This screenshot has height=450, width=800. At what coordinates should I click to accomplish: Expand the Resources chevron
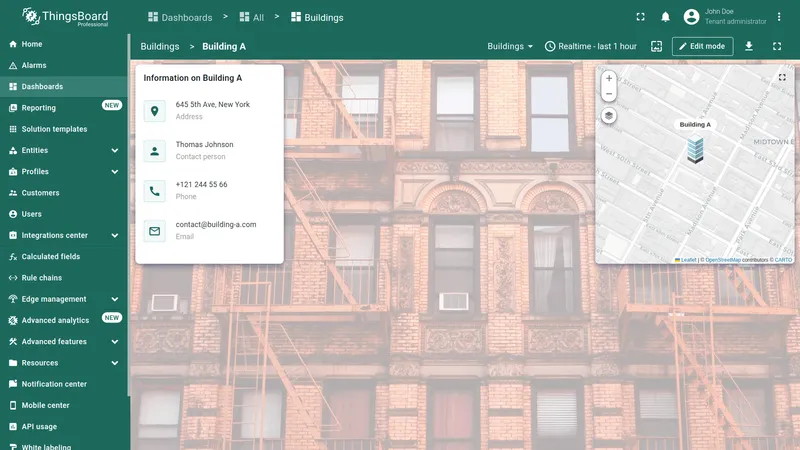[x=115, y=363]
